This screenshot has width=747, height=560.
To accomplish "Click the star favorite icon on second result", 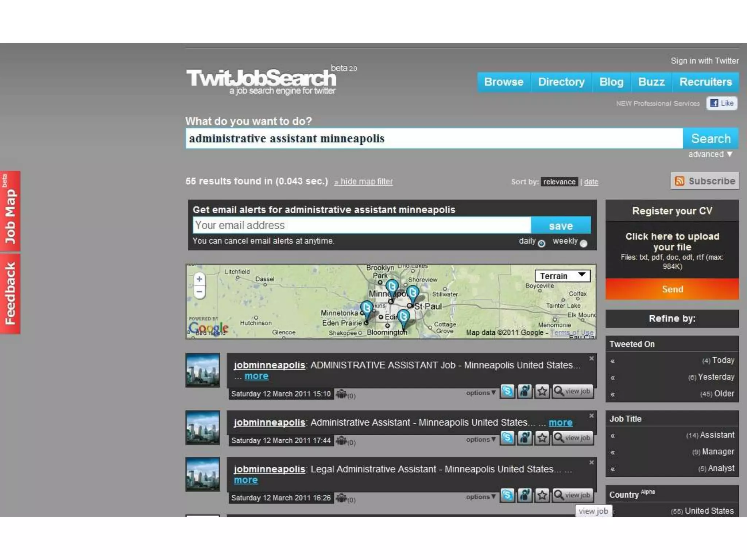I will click(x=542, y=438).
